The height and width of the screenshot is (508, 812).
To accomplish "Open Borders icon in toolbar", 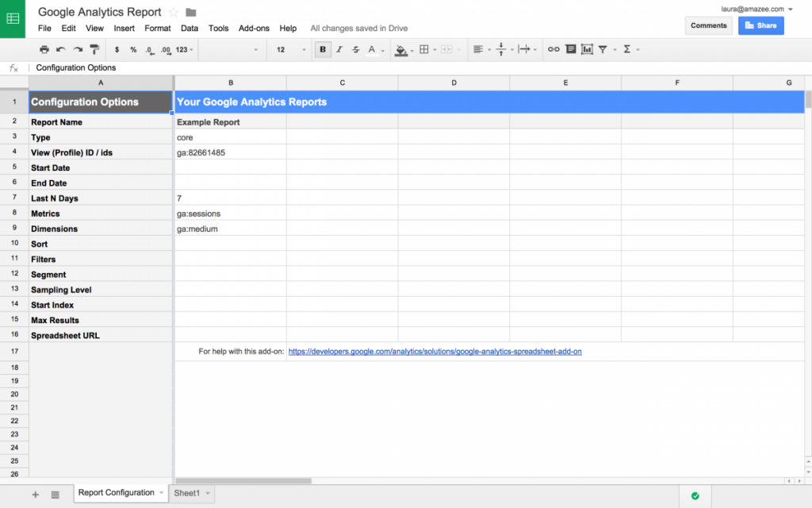I will point(424,49).
